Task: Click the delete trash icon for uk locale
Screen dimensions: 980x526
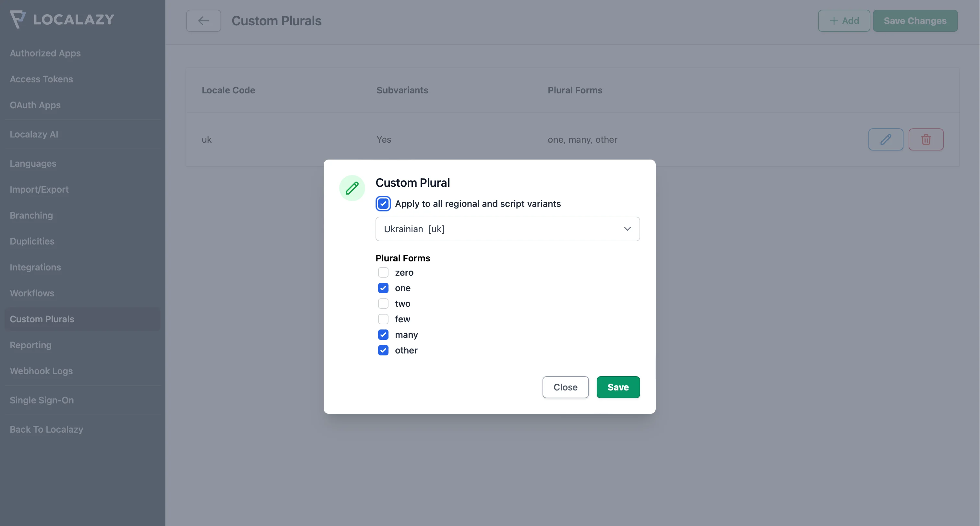Action: tap(926, 139)
